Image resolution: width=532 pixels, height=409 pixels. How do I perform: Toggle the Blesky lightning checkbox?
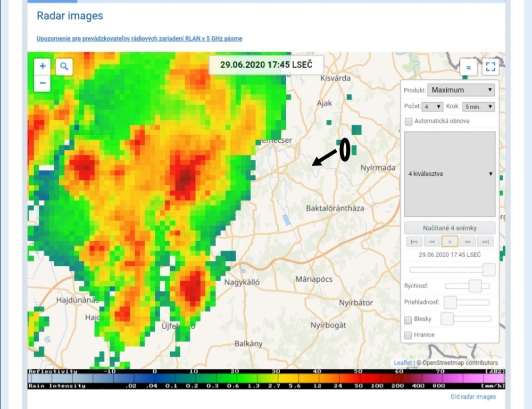coord(409,320)
